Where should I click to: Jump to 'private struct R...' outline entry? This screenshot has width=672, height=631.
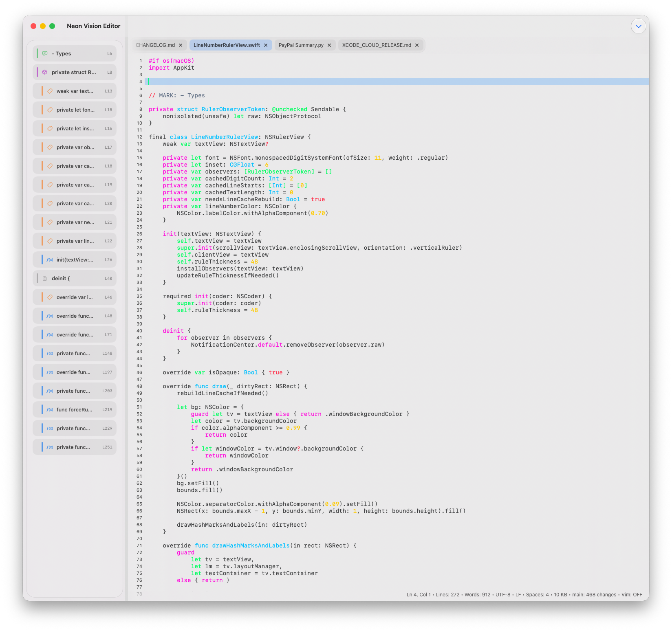coord(75,72)
